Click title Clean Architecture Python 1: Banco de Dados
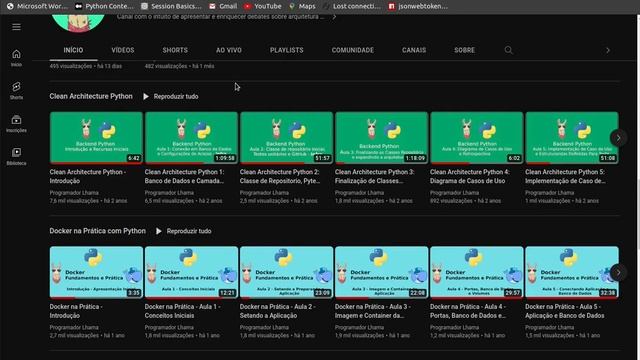This screenshot has width=640, height=360. (184, 176)
